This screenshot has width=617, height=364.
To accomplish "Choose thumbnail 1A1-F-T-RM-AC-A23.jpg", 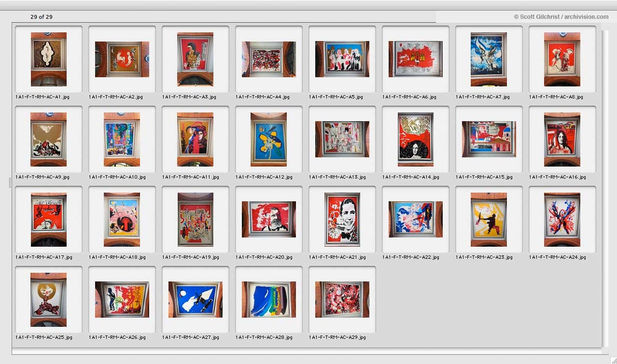I will [489, 220].
